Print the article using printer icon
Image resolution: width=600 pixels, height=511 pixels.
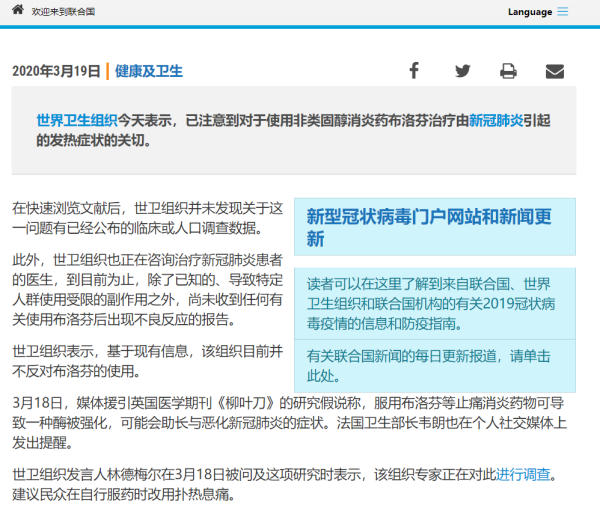[508, 71]
